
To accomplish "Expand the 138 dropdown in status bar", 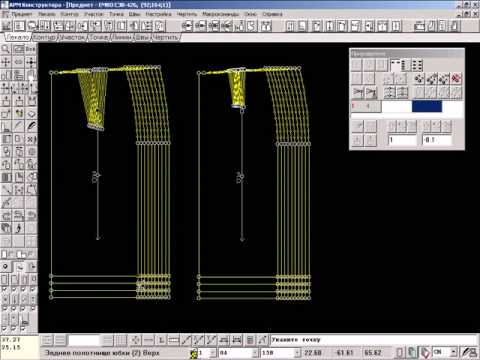I will click(297, 353).
